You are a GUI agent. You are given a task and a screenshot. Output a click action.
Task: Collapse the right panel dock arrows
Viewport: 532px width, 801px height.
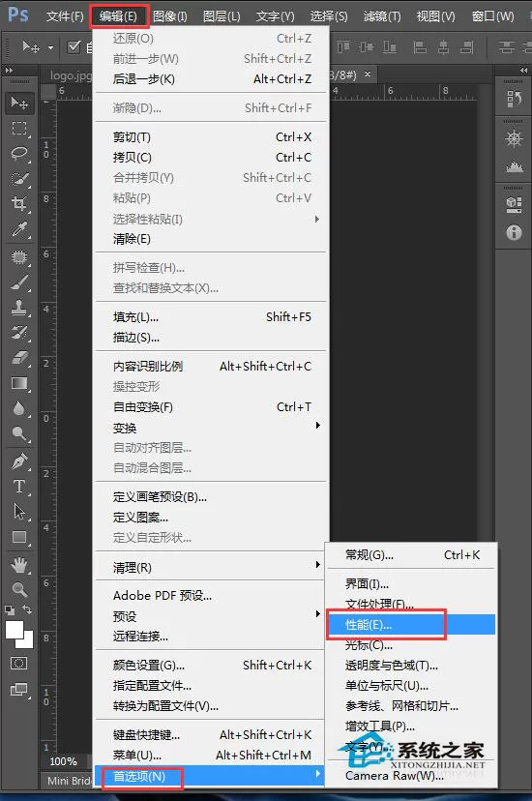pos(524,70)
